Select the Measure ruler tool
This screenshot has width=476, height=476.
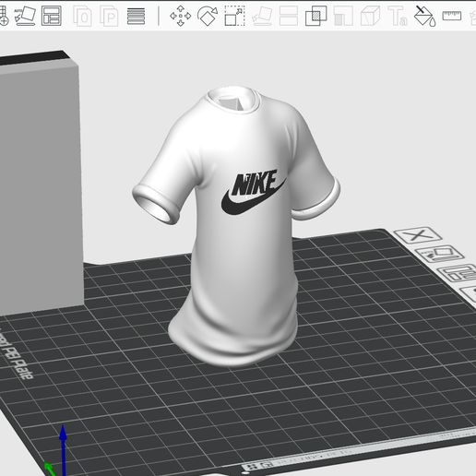coord(452,16)
